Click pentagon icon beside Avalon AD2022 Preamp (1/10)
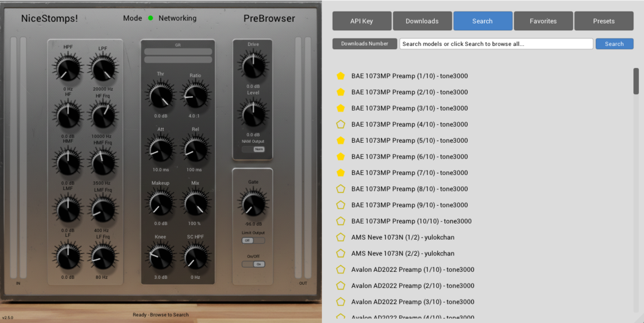Image resolution: width=644 pixels, height=323 pixels. click(341, 269)
